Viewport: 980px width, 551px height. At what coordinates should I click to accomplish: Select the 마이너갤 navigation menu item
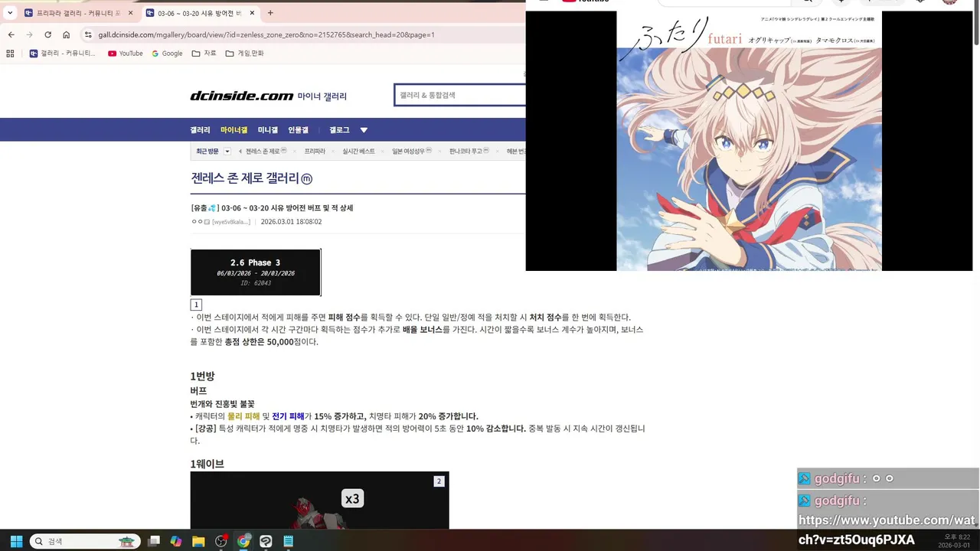(234, 130)
